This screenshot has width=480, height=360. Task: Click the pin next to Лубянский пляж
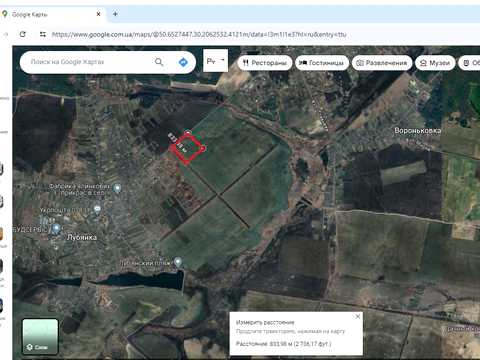point(178,262)
